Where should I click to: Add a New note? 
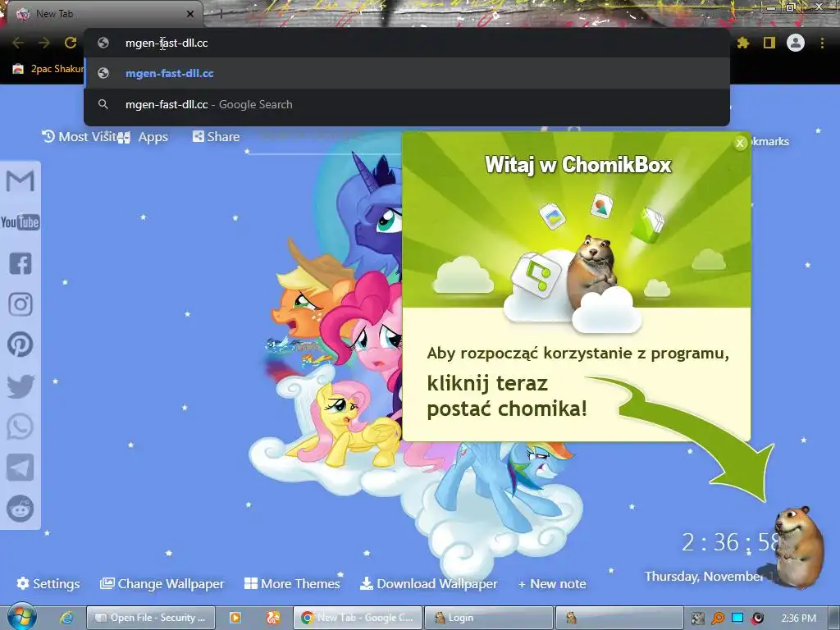pos(552,584)
